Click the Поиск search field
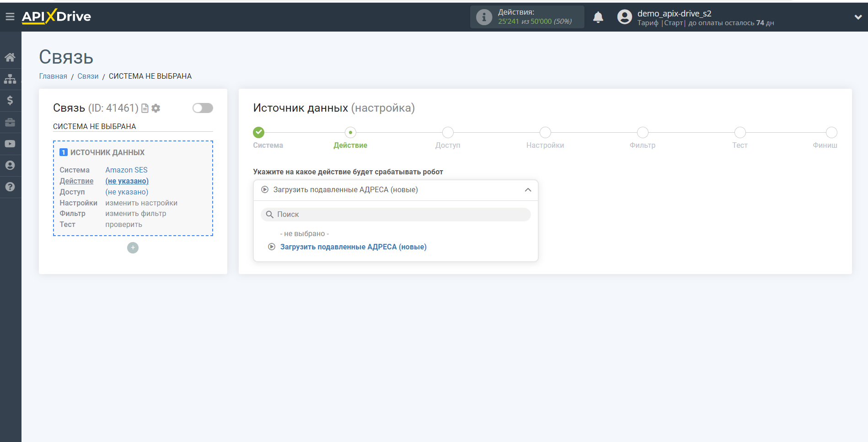This screenshot has height=442, width=868. click(x=396, y=215)
